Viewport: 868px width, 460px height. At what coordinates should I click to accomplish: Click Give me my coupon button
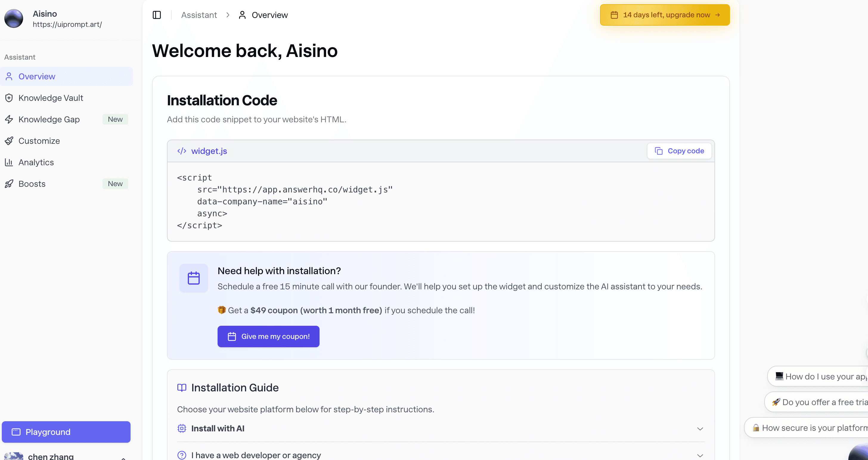[x=268, y=336]
